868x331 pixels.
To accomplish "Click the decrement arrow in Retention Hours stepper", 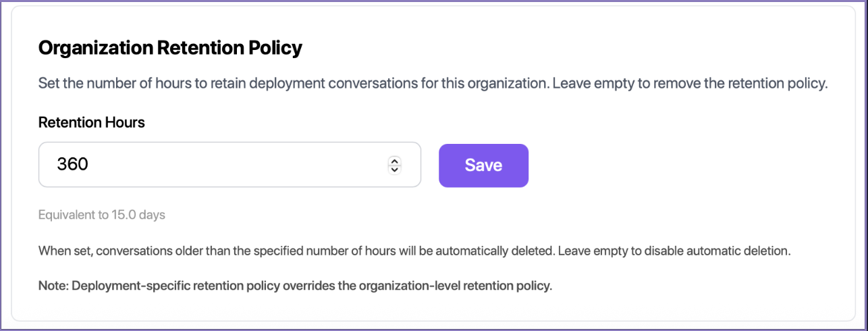I will [x=395, y=169].
